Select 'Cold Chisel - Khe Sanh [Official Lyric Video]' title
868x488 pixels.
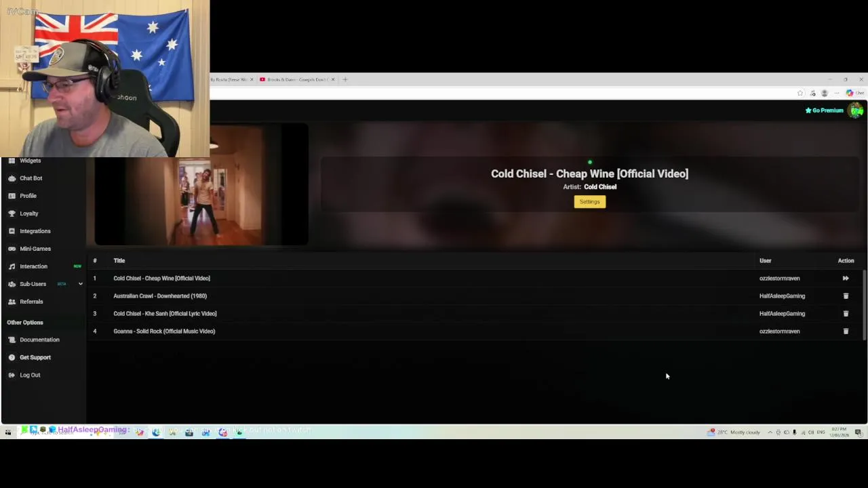[x=165, y=314]
